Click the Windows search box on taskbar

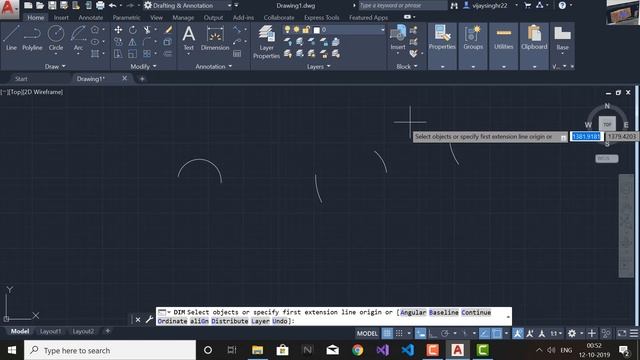click(x=110, y=350)
